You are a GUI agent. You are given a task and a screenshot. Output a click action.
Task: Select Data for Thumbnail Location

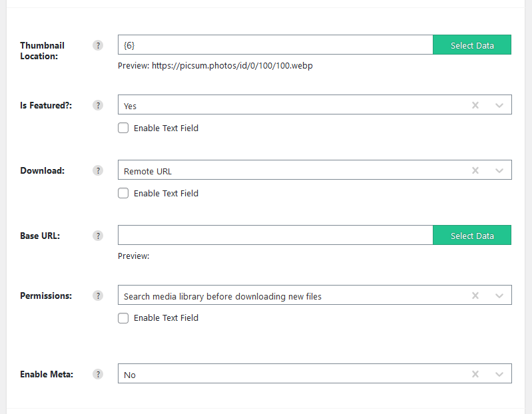[472, 45]
